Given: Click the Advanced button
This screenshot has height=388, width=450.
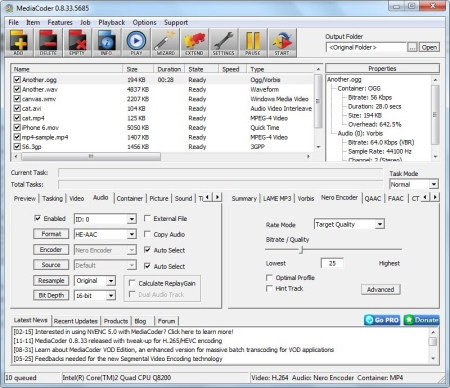Looking at the screenshot, I should coord(380,289).
